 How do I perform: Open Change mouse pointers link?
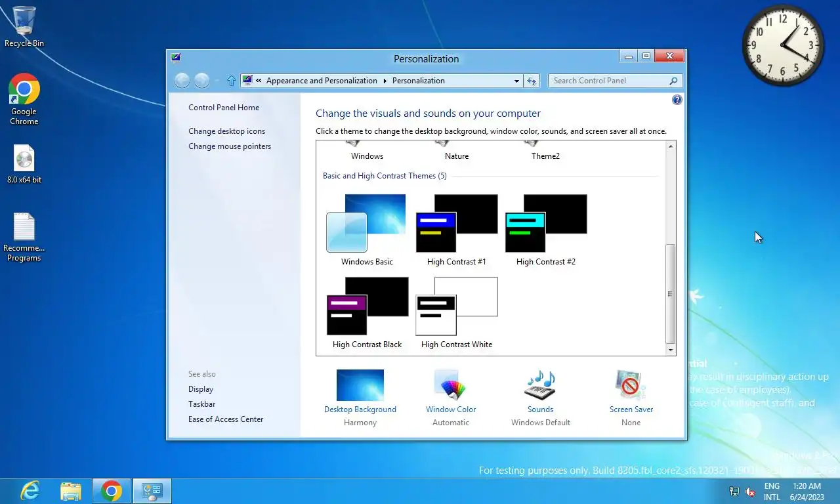click(x=230, y=146)
